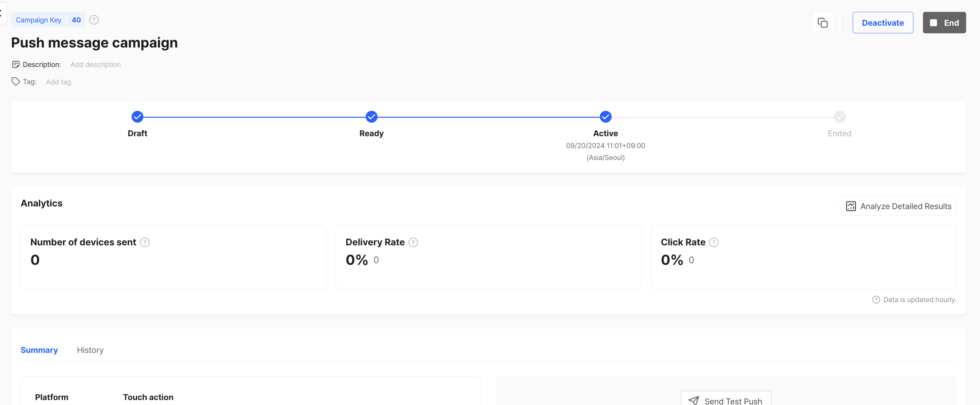The width and height of the screenshot is (980, 405).
Task: Click help icon beside Number of devices sent
Action: 144,242
